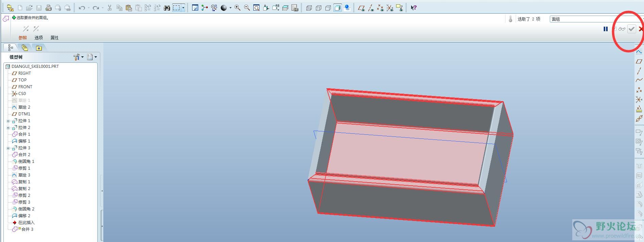
Task: Select Wireframe display style
Action: coord(309,8)
